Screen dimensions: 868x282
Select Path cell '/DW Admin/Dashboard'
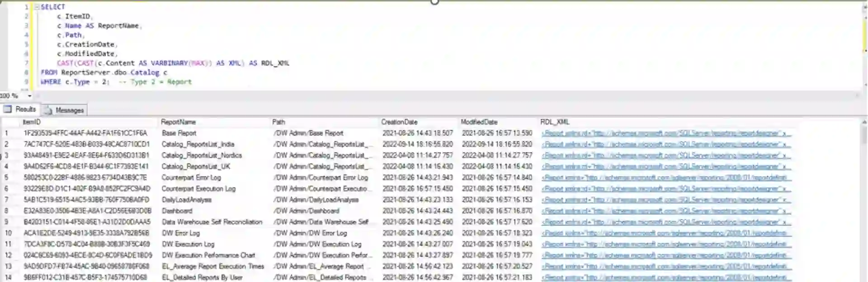pos(306,211)
